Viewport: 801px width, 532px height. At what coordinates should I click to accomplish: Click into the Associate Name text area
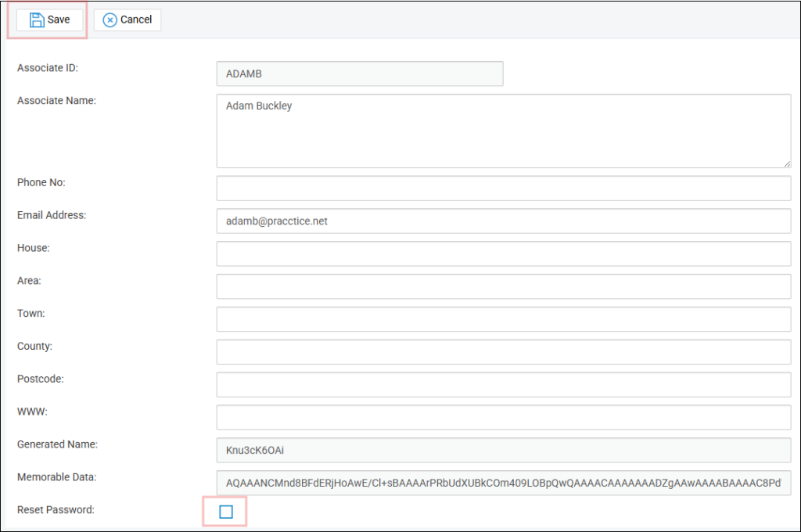tap(504, 131)
